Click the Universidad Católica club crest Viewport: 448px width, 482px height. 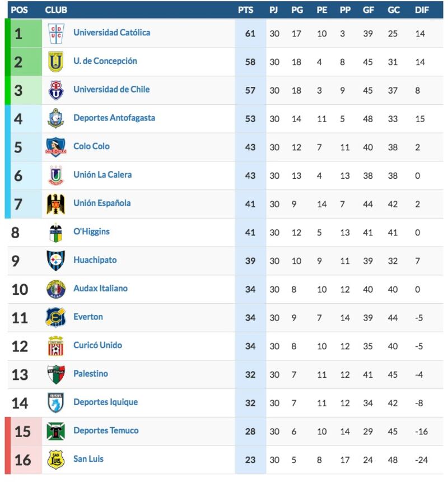[x=56, y=33]
